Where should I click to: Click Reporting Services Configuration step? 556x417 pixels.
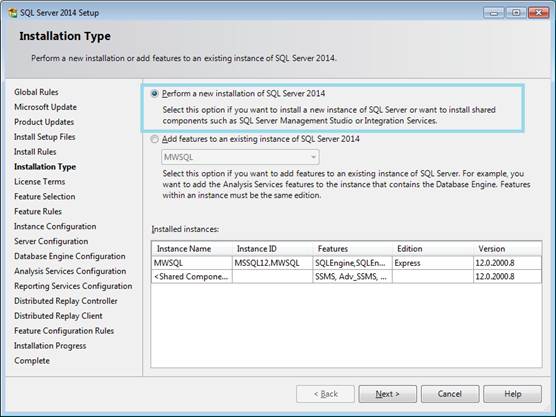coord(73,286)
